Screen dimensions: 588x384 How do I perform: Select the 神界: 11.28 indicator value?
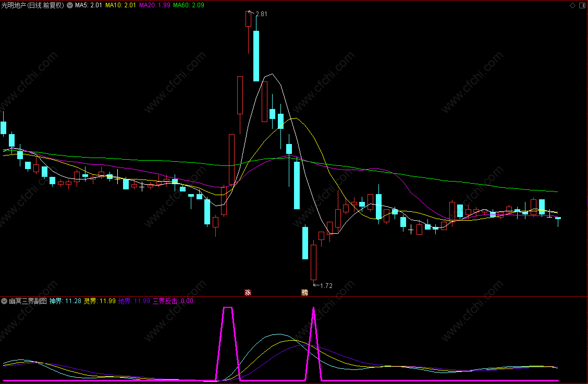click(x=65, y=301)
